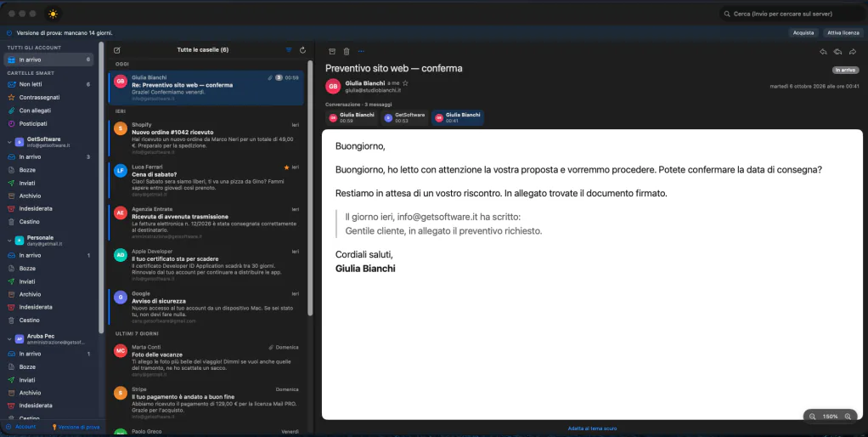This screenshot has height=437, width=868.
Task: Collapse the GetSoftware account chevron
Action: tap(9, 142)
